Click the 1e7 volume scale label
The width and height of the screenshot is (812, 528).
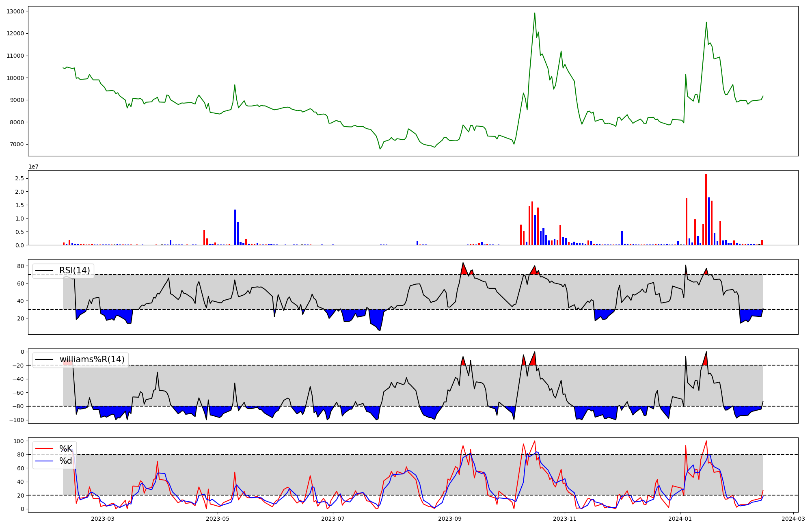(33, 167)
